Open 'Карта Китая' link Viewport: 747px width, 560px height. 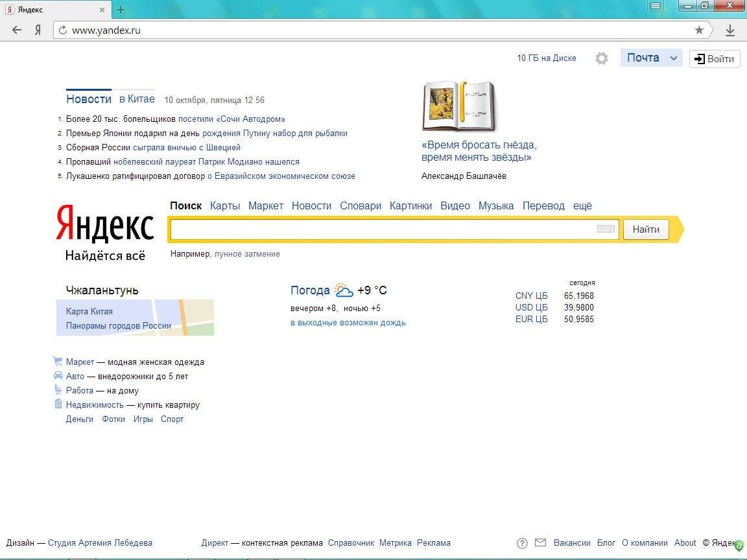coord(89,311)
